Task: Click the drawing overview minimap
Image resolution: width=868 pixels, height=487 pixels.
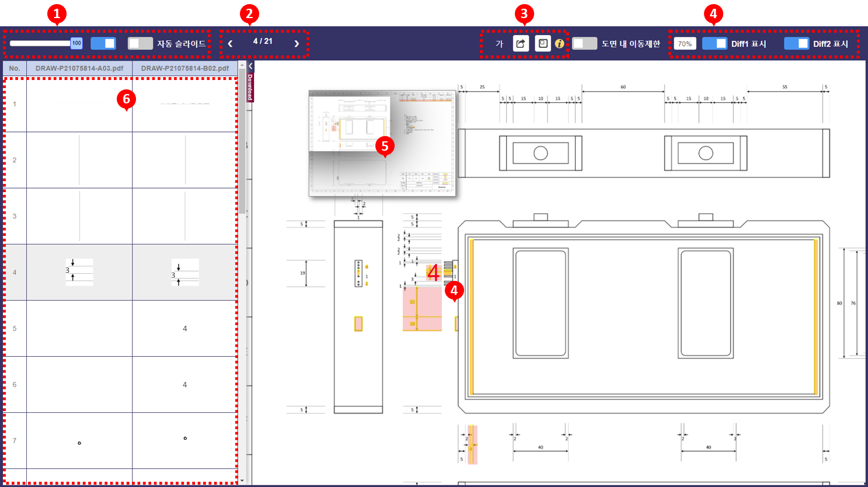Action: 382,144
